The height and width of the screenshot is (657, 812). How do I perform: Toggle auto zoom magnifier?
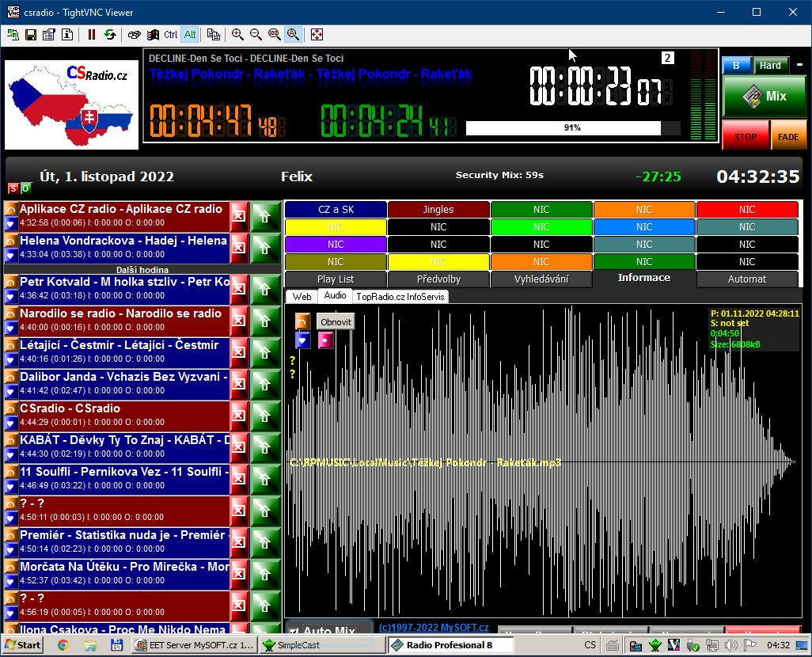pyautogui.click(x=293, y=35)
